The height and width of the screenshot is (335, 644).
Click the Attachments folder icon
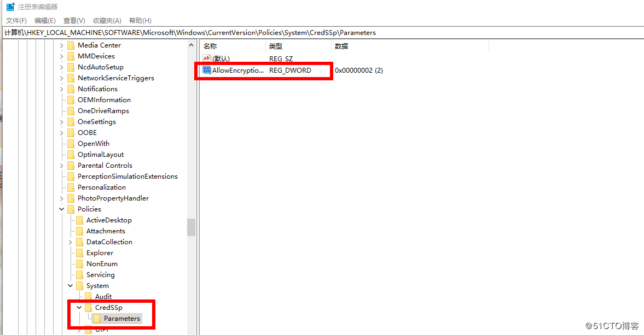(x=79, y=231)
